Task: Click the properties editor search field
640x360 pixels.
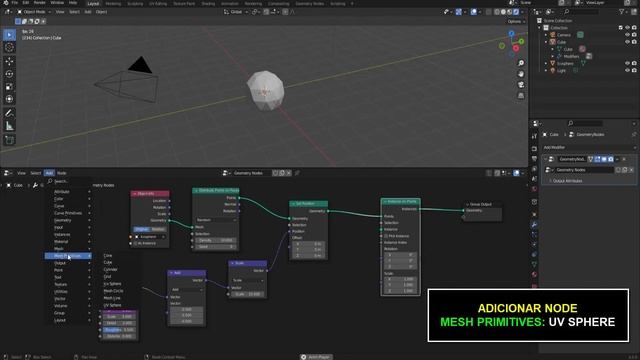Action: [x=585, y=123]
